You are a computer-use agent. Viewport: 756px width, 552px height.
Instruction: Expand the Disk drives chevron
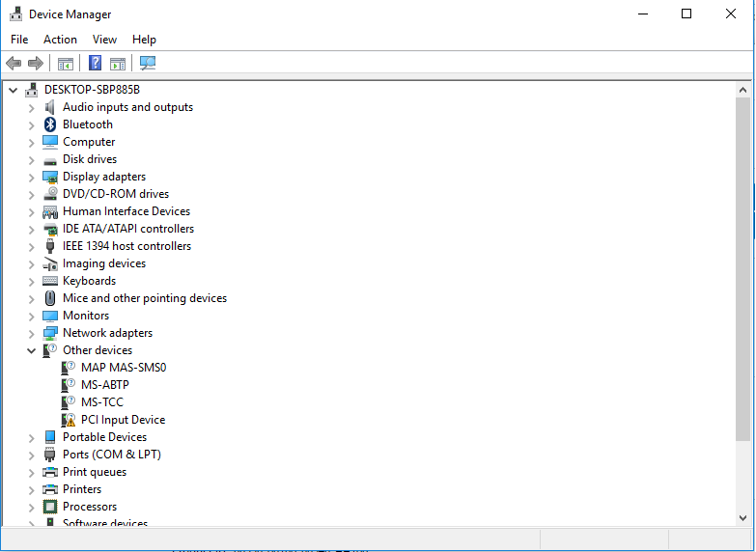click(31, 160)
